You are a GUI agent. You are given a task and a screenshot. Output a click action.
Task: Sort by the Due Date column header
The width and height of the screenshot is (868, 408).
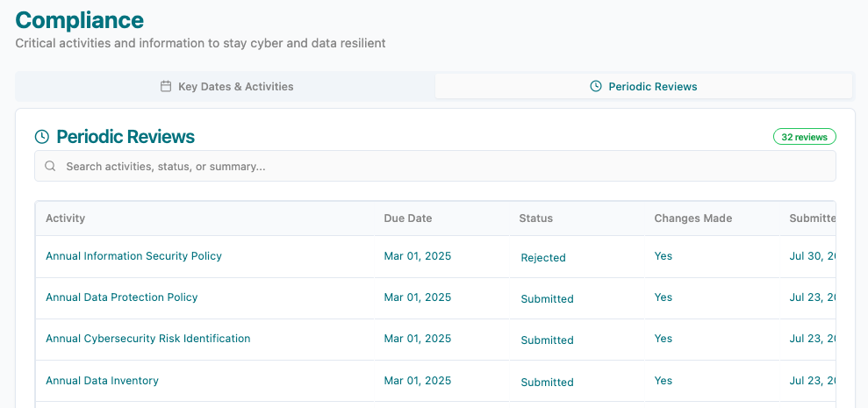tap(408, 218)
